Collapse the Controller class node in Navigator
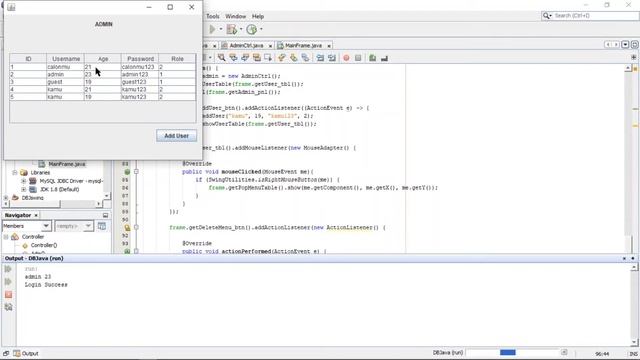This screenshot has width=640, height=360. [x=6, y=237]
